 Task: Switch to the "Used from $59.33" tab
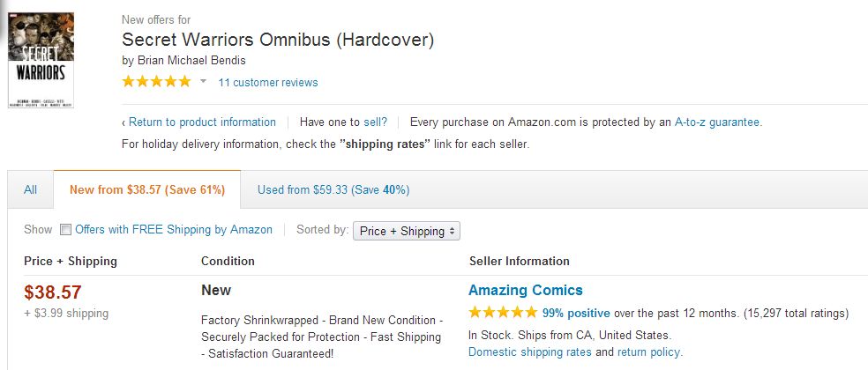pyautogui.click(x=333, y=190)
